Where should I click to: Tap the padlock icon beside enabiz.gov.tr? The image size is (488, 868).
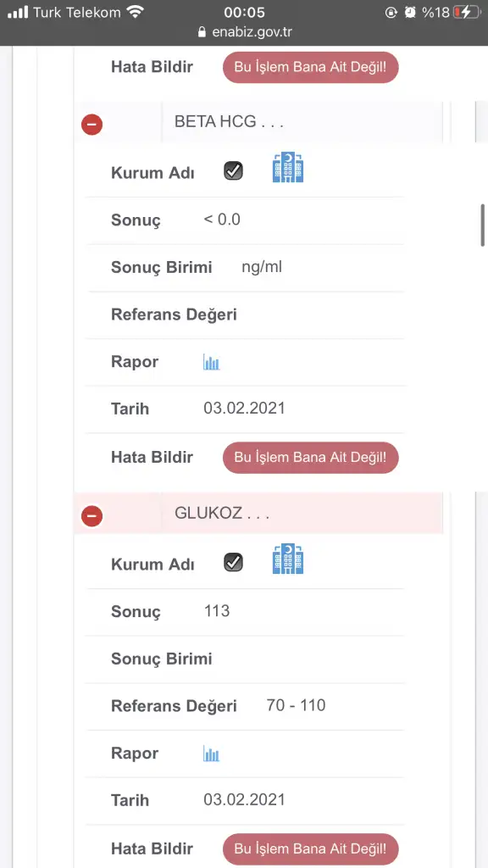click(x=202, y=32)
